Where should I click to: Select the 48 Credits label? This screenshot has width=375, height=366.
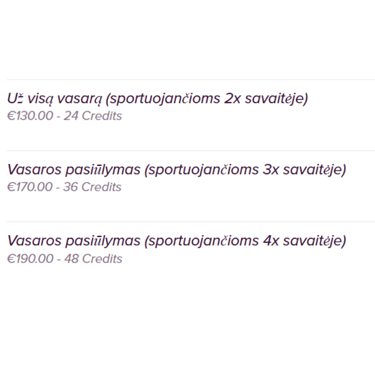pyautogui.click(x=93, y=259)
